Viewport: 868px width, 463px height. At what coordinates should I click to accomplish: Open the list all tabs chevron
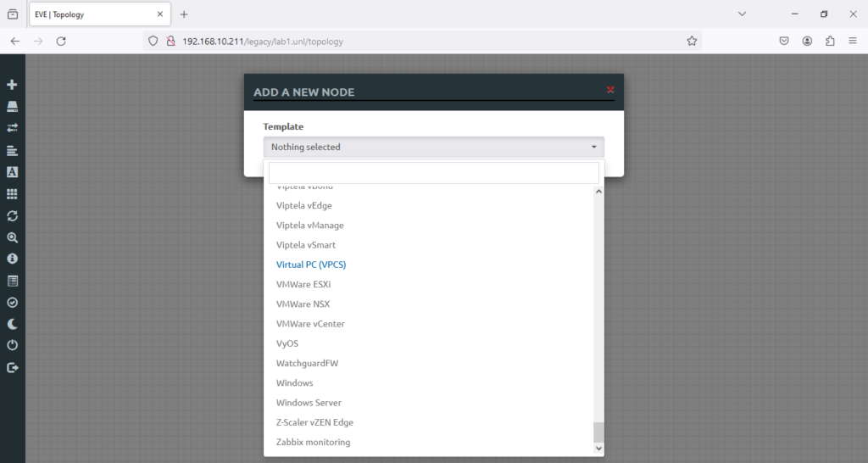click(742, 14)
